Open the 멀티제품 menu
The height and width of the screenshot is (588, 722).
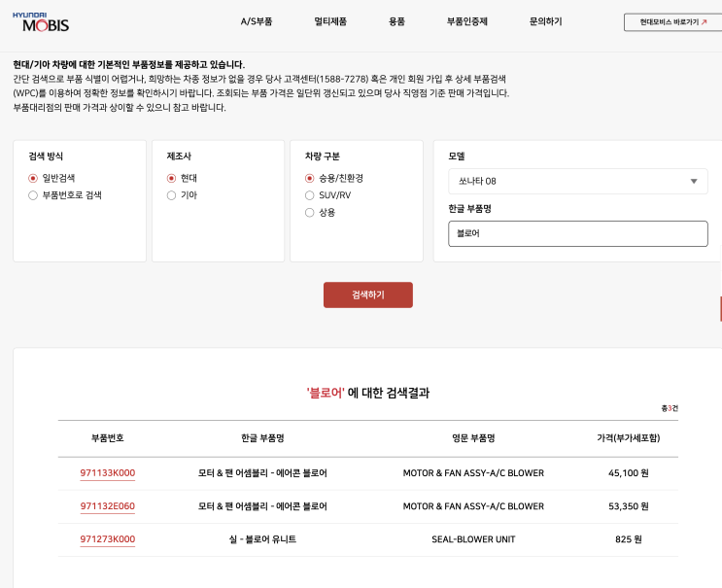click(x=330, y=21)
